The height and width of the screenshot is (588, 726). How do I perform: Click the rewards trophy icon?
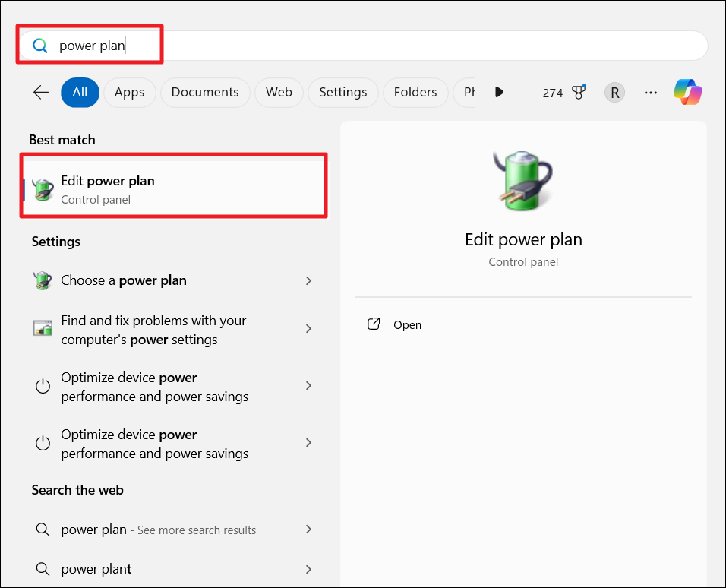click(579, 93)
